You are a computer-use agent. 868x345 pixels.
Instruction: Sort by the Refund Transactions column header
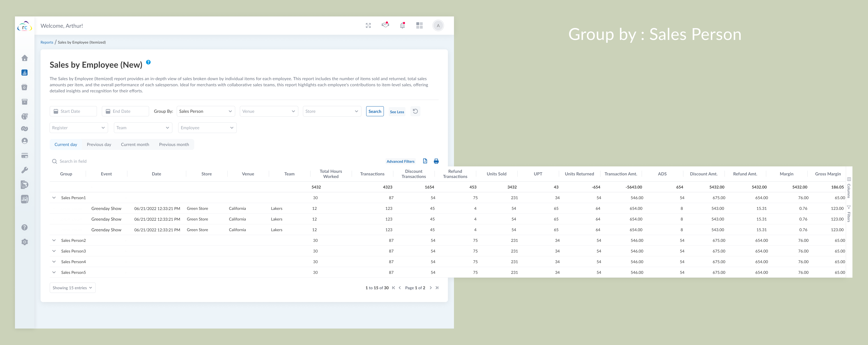coord(455,174)
